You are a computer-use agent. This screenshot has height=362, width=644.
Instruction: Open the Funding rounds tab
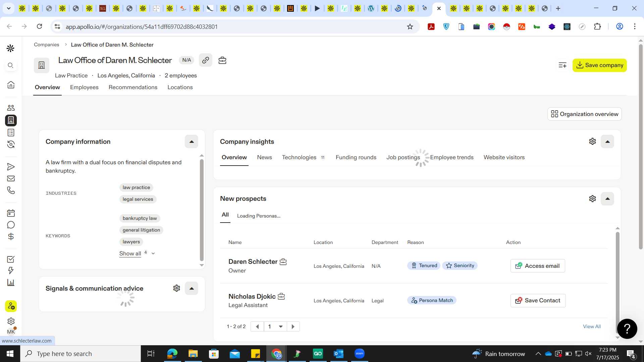click(x=356, y=157)
